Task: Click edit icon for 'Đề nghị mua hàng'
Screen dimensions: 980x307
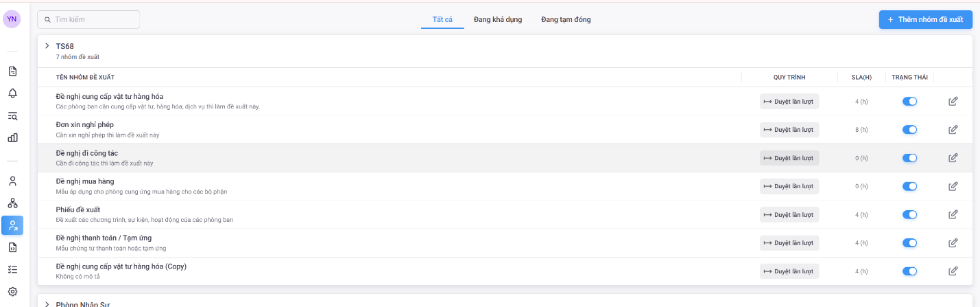Action: click(953, 186)
